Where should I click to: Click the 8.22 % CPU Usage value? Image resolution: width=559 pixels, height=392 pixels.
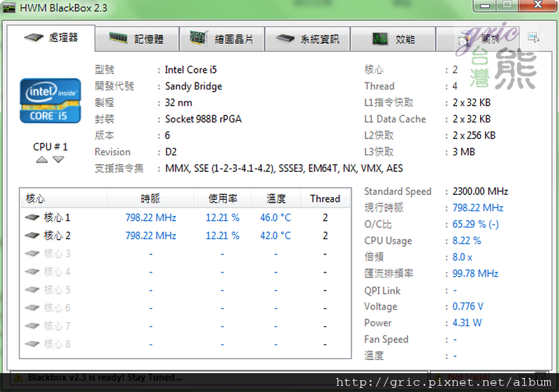pos(467,240)
